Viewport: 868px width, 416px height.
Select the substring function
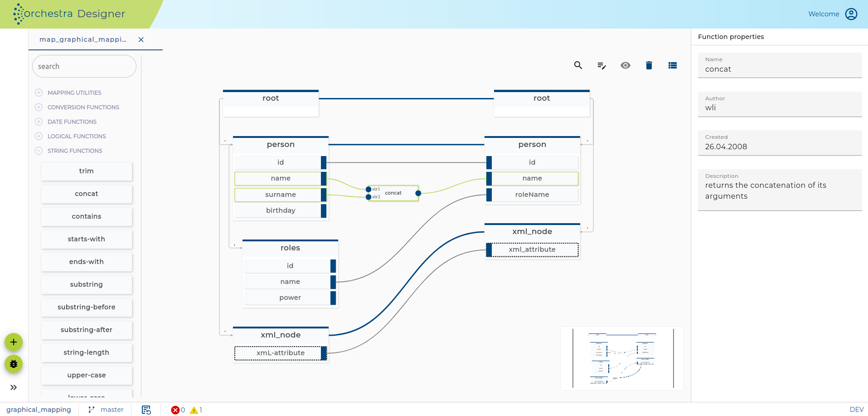(87, 284)
